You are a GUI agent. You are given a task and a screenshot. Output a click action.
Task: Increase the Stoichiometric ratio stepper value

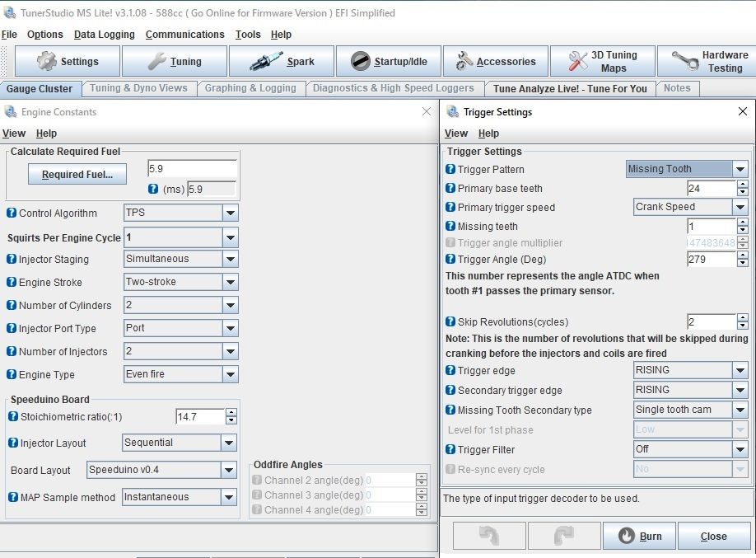[231, 413]
